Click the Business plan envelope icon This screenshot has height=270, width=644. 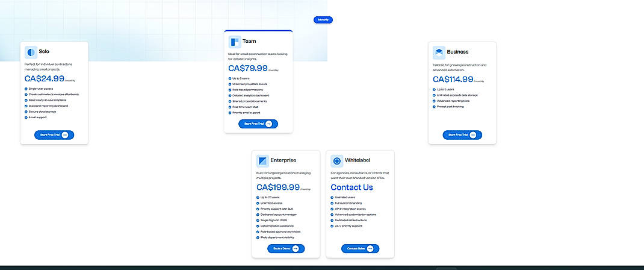pyautogui.click(x=439, y=52)
